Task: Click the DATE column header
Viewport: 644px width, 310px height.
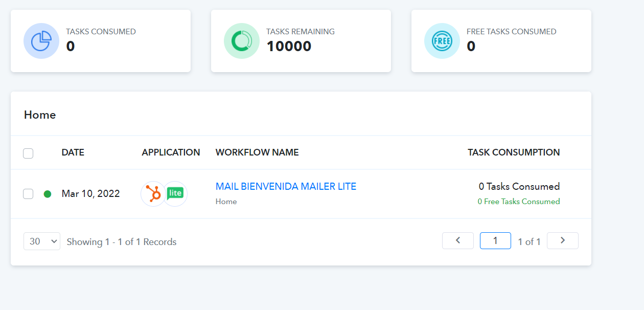Action: [73, 152]
